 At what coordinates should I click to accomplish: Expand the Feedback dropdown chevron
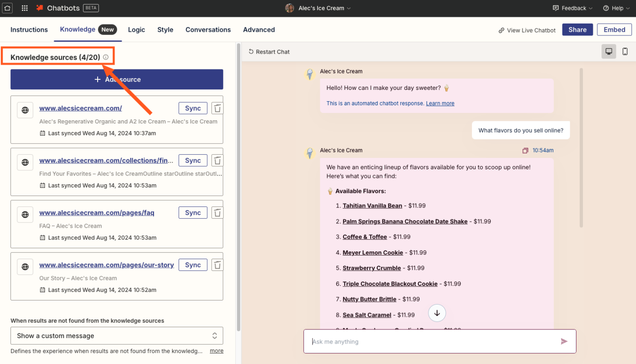[591, 9]
